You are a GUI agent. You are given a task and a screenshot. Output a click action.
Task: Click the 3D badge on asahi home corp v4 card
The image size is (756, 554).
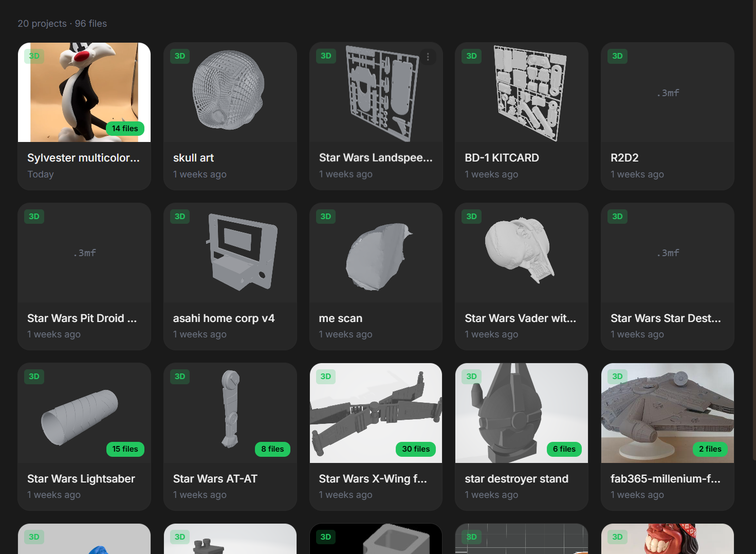point(180,217)
